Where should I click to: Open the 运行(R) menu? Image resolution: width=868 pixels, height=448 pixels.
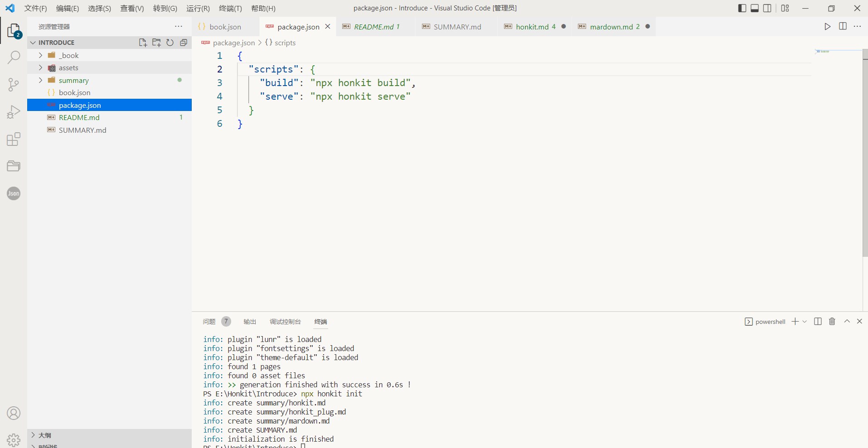(198, 8)
